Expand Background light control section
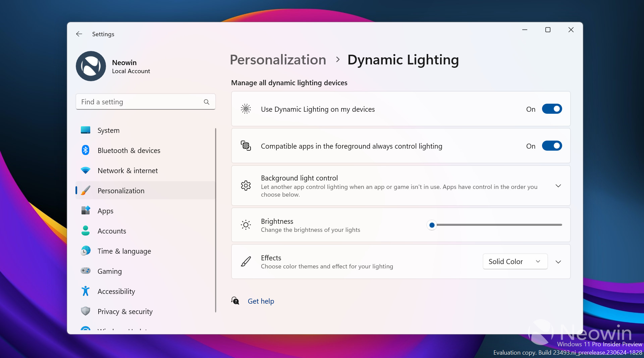This screenshot has height=358, width=644. (558, 186)
